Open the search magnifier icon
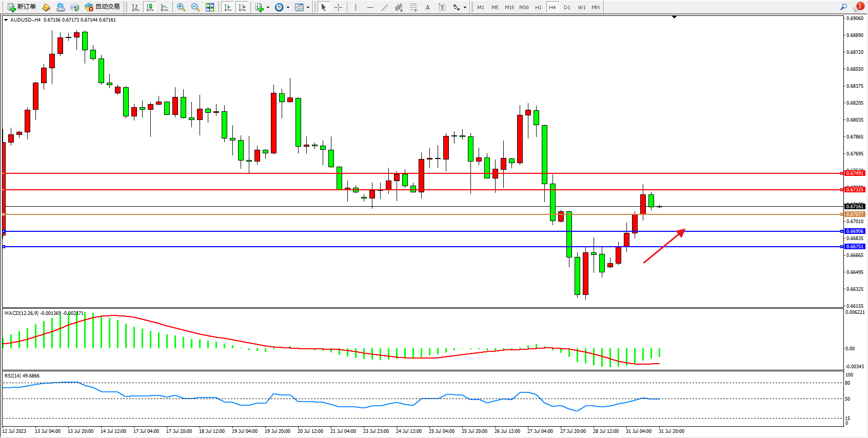This screenshot has width=868, height=438. pos(843,7)
